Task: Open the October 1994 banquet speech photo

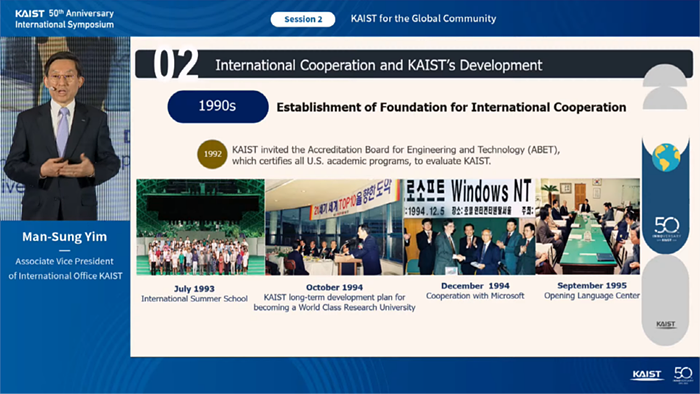Action: [x=334, y=227]
